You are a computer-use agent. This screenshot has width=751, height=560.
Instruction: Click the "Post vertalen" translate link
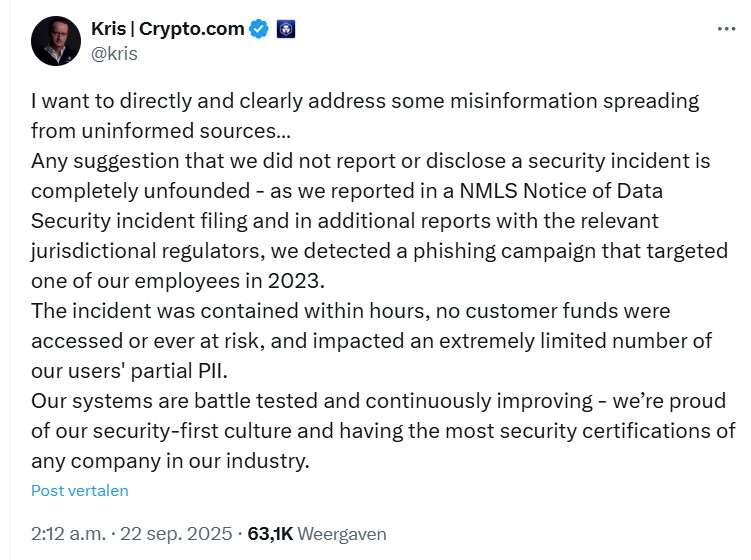[80, 491]
